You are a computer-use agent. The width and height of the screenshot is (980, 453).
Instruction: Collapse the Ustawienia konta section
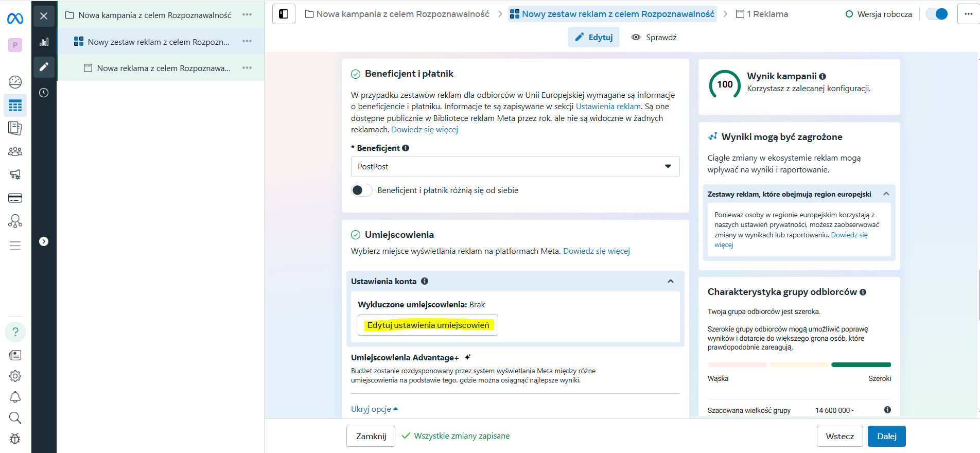pos(671,281)
